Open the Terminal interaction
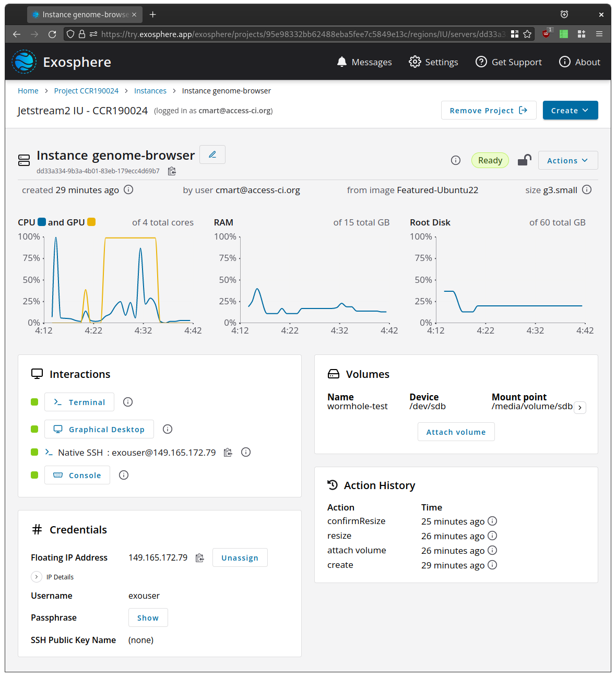This screenshot has height=677, width=616. coord(79,402)
